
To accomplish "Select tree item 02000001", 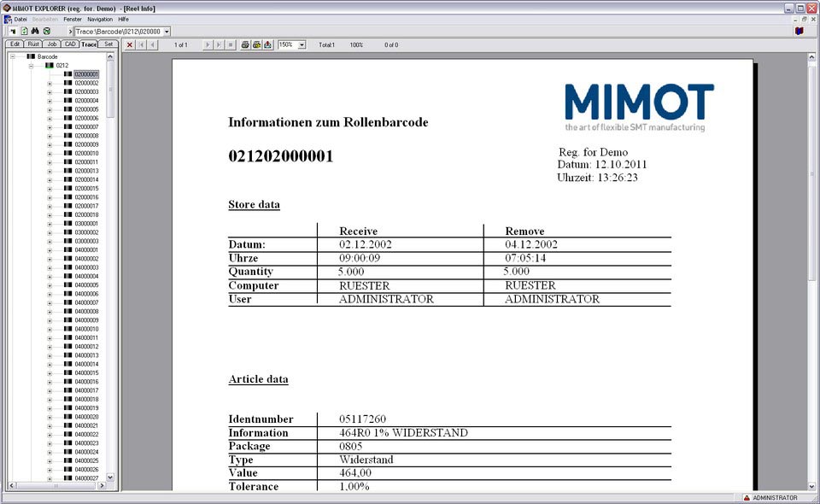I will [86, 74].
